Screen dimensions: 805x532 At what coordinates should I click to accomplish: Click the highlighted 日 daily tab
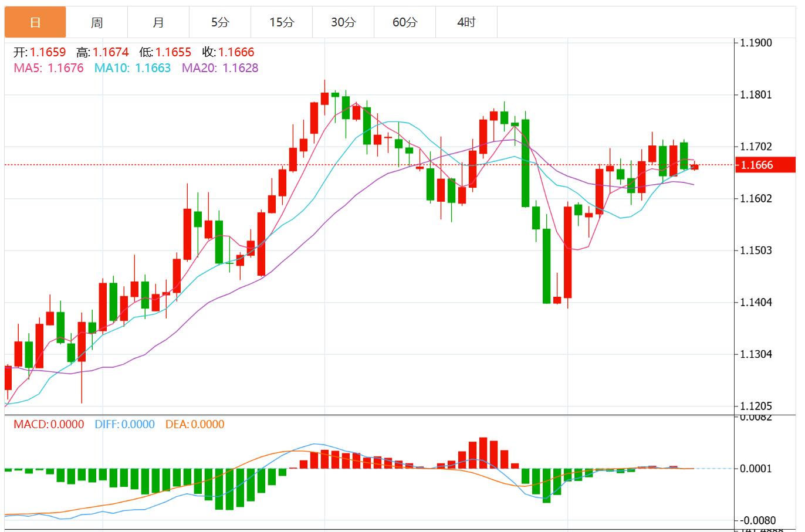[35, 22]
